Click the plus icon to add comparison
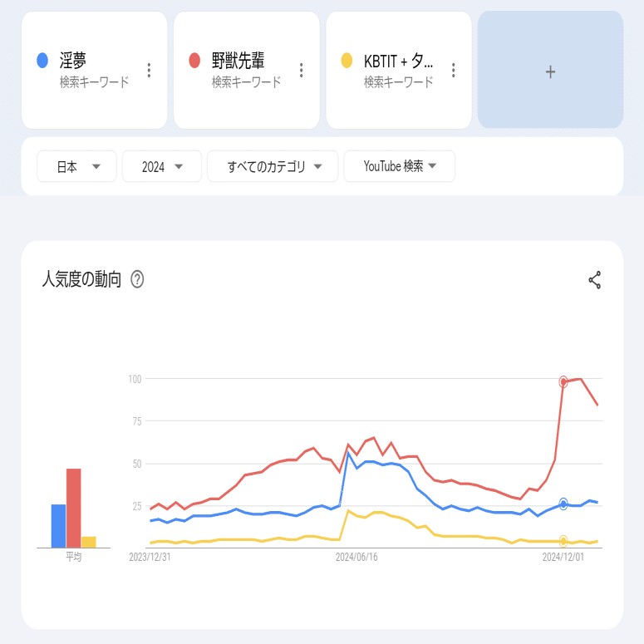This screenshot has width=644, height=644. point(550,71)
